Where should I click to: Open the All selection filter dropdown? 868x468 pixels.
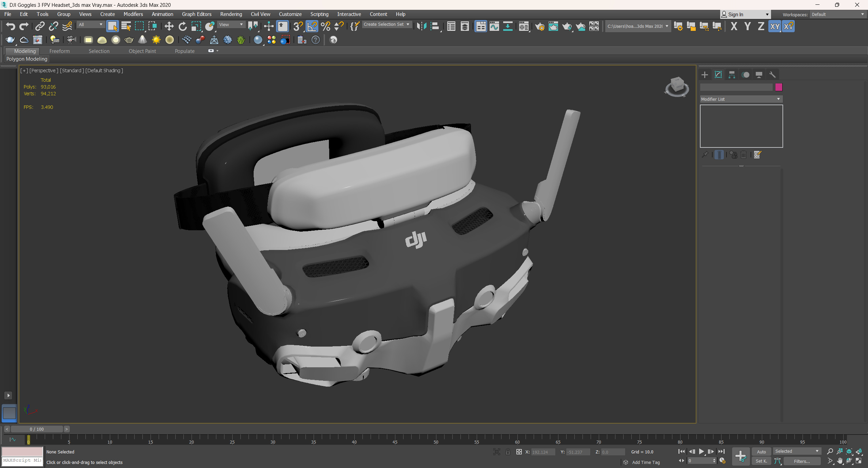[x=90, y=24]
